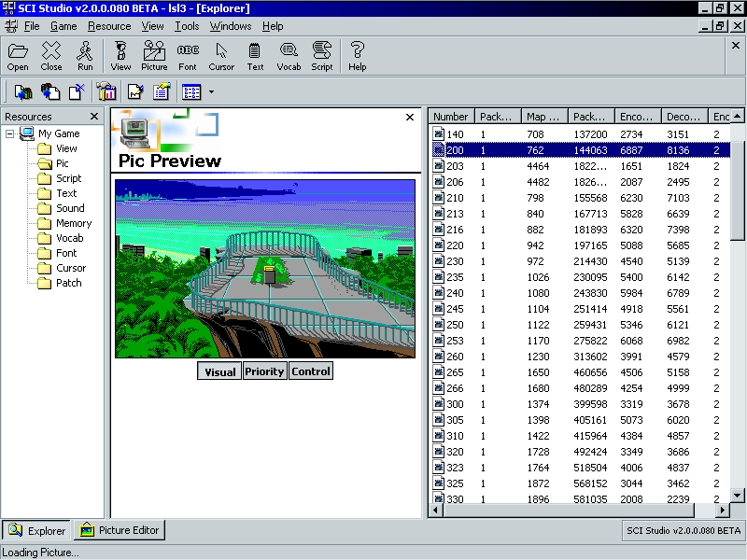The height and width of the screenshot is (560, 747).
Task: Run the game with the Run icon
Action: coord(85,56)
